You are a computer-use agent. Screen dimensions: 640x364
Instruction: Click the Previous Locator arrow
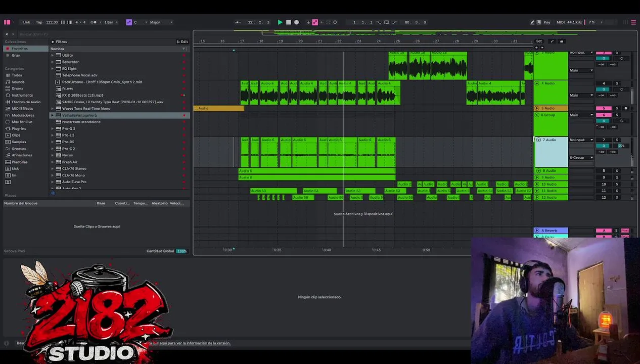(536, 48)
